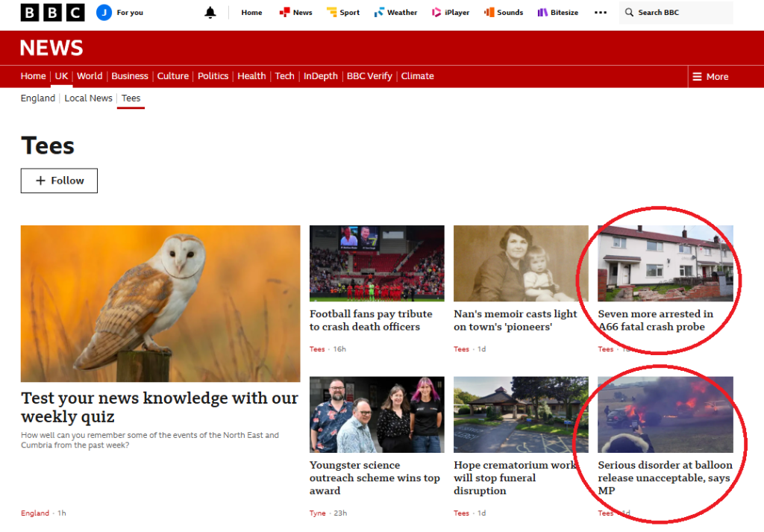764x532 pixels.
Task: Click the Tees page heading
Action: [48, 145]
